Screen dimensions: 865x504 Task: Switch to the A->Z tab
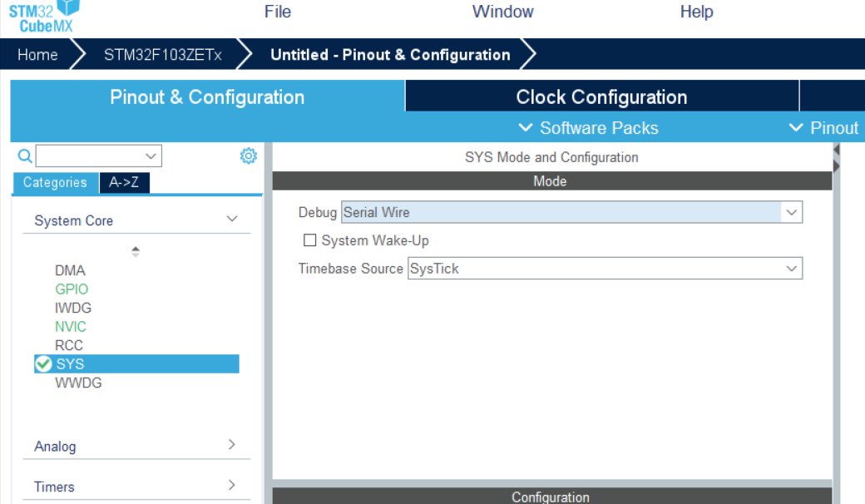click(124, 182)
